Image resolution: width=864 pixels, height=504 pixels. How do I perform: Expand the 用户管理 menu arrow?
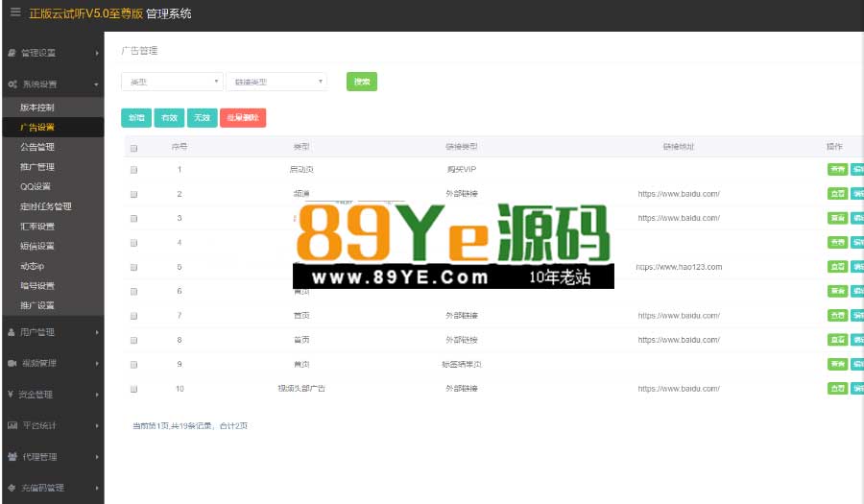[x=97, y=333]
